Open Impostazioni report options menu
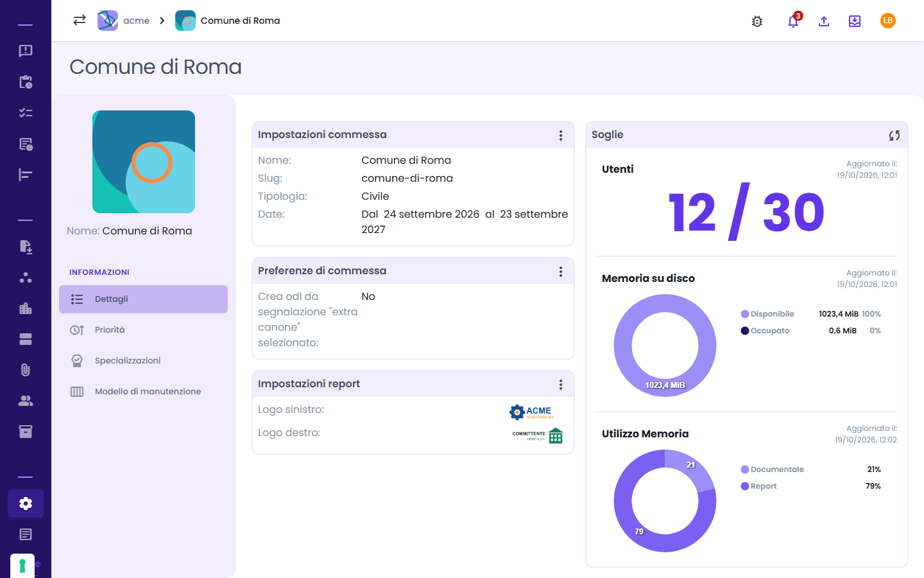Image resolution: width=924 pixels, height=578 pixels. [x=561, y=385]
